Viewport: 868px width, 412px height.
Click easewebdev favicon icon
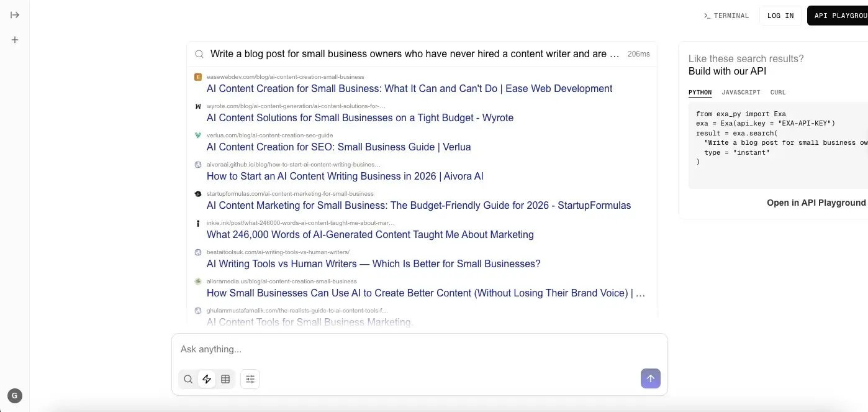pyautogui.click(x=198, y=77)
